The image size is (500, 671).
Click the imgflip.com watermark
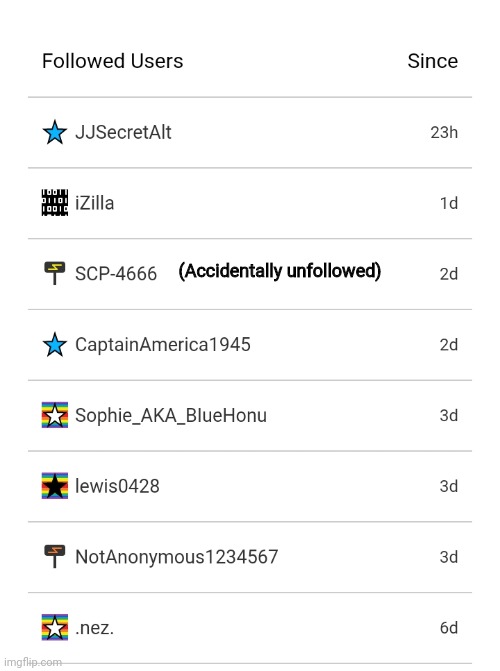click(x=33, y=662)
